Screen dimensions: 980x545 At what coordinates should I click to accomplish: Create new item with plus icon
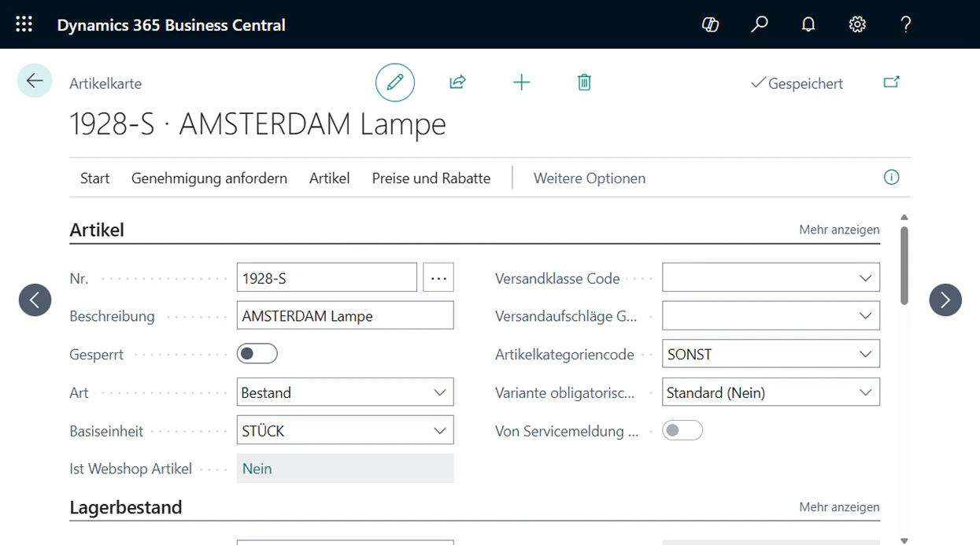(x=521, y=82)
